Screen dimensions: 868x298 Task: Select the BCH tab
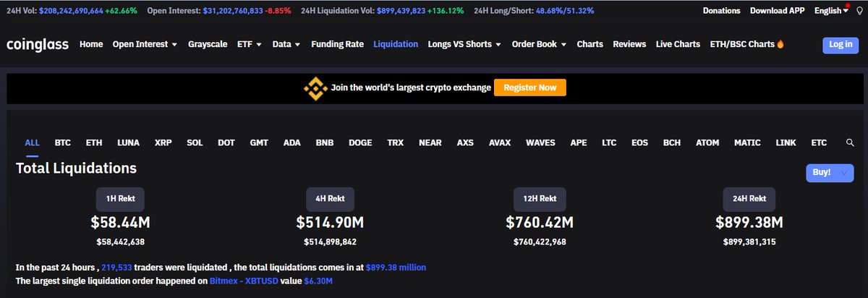(x=672, y=143)
